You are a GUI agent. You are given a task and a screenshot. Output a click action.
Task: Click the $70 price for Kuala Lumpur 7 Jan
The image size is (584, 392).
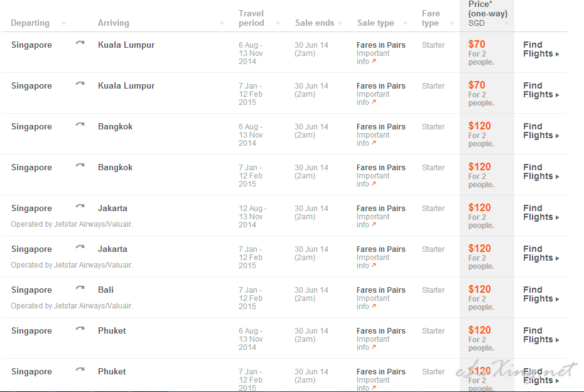[477, 85]
